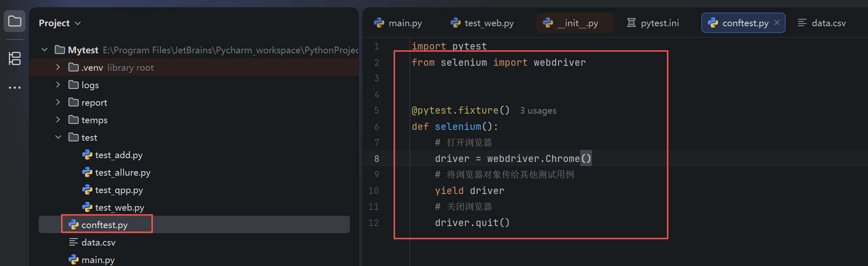Click the 'driver.quit()' call
Image resolution: width=868 pixels, height=266 pixels.
[x=472, y=223]
